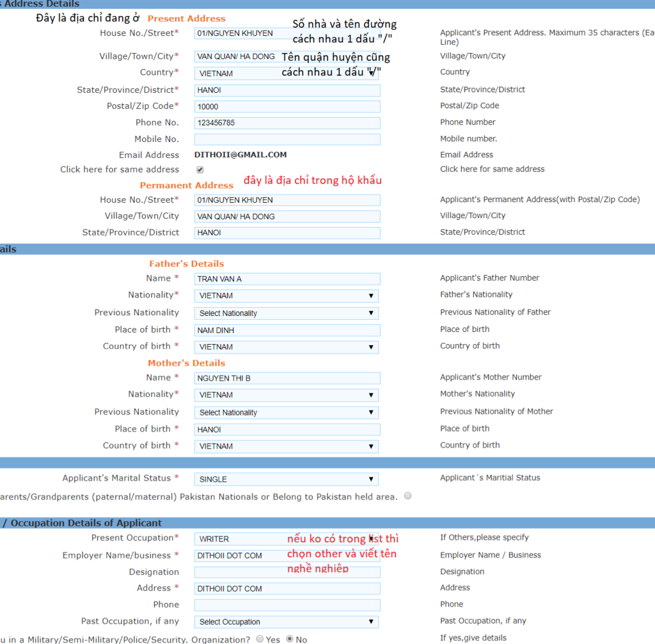Open Mother's Nationality dropdown

287,395
